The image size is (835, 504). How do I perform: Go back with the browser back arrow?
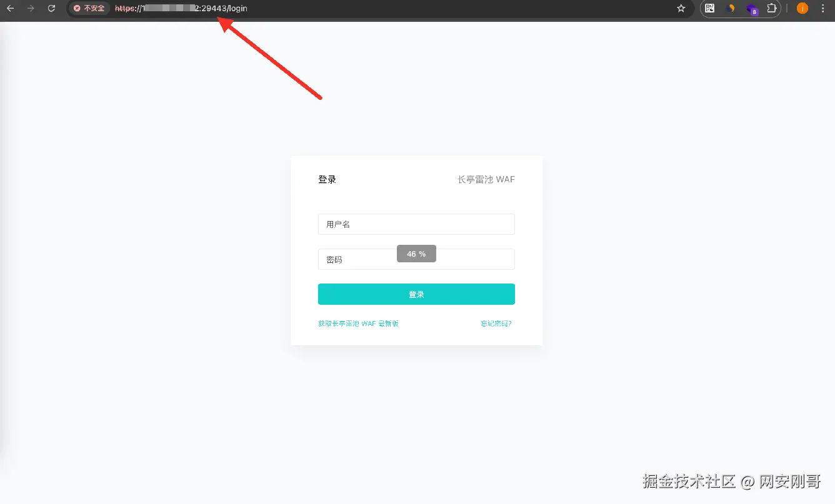(x=10, y=9)
